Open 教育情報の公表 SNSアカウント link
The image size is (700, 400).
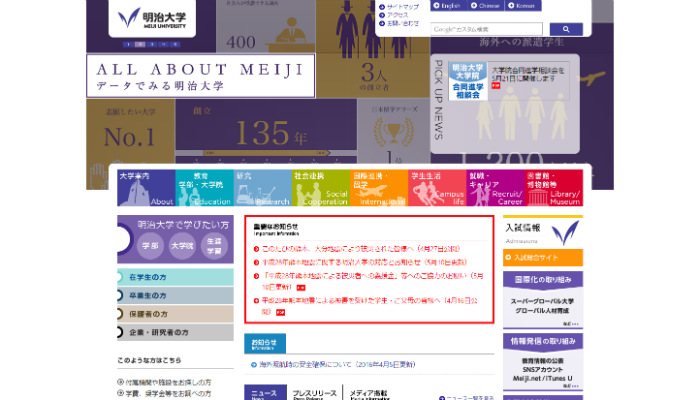(543, 370)
